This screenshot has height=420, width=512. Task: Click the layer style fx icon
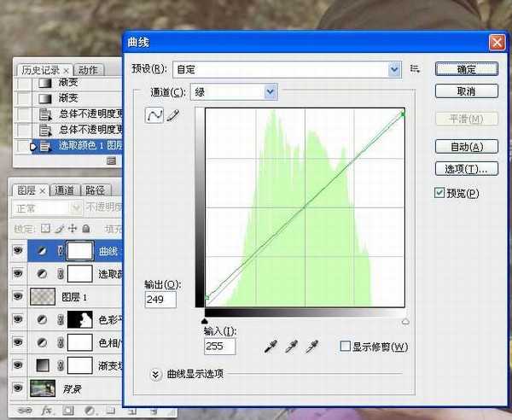pyautogui.click(x=47, y=411)
